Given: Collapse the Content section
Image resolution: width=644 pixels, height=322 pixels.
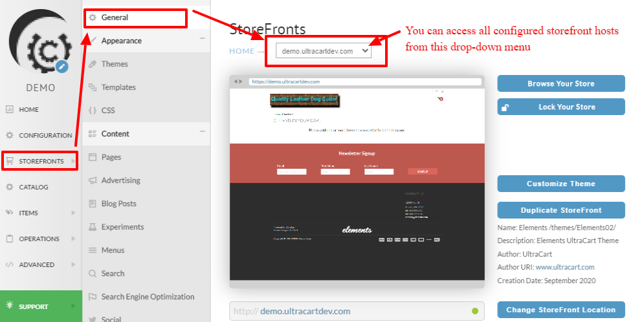Looking at the screenshot, I should coord(202,132).
